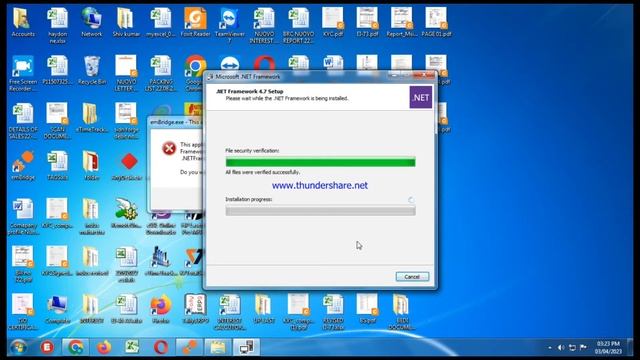Show hidden system tray icons
This screenshot has height=360, width=640.
(550, 348)
